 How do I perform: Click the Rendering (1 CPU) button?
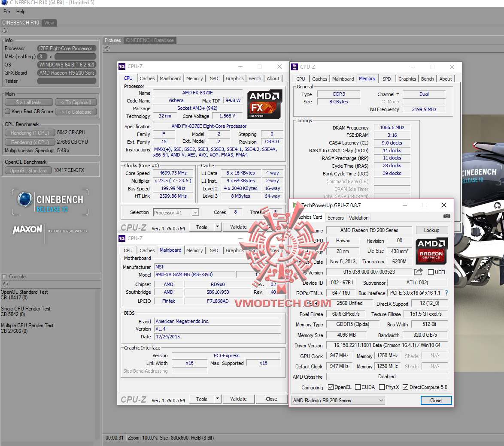pyautogui.click(x=30, y=133)
